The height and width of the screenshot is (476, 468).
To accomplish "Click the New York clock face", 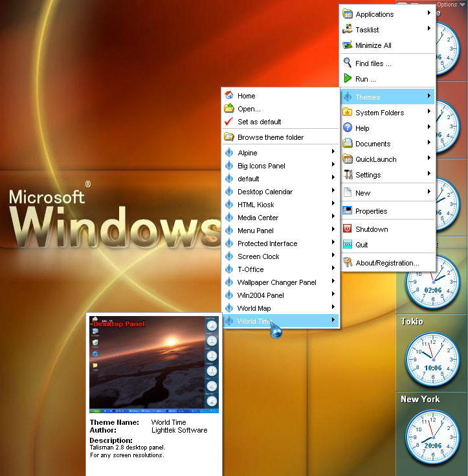I will [433, 437].
